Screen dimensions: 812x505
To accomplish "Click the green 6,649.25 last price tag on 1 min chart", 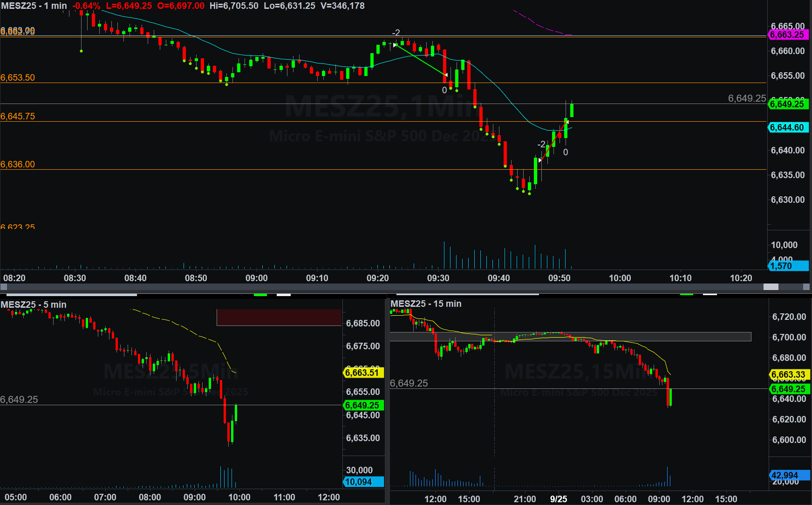I will [787, 104].
